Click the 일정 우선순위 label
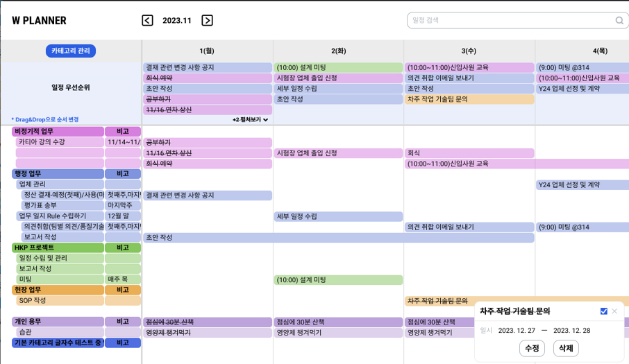 point(71,87)
